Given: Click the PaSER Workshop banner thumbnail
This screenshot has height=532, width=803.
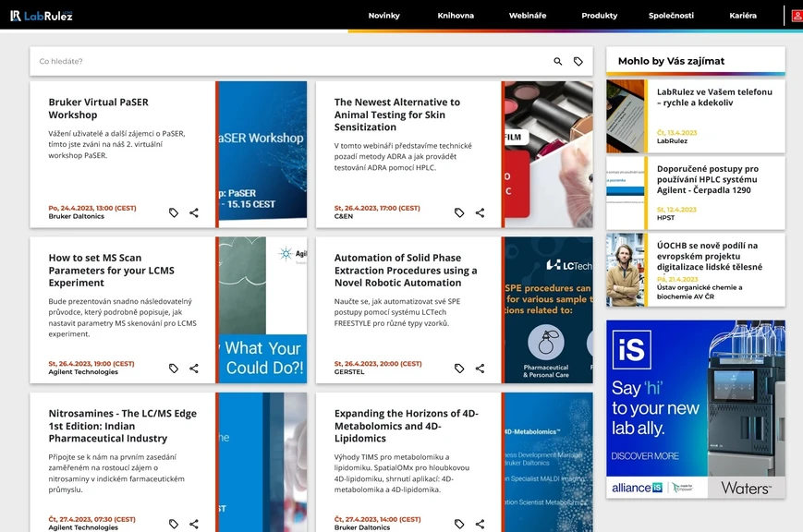Looking at the screenshot, I should 262,154.
